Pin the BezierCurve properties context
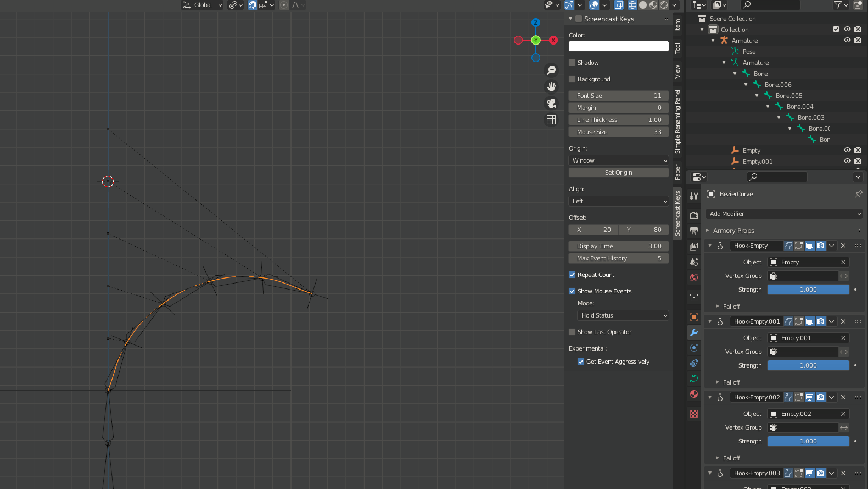The image size is (868, 489). point(859,194)
